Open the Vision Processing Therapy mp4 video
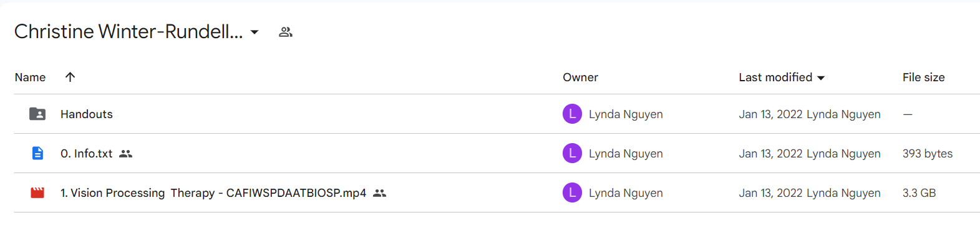Viewport: 980px width, 245px height. tap(213, 193)
